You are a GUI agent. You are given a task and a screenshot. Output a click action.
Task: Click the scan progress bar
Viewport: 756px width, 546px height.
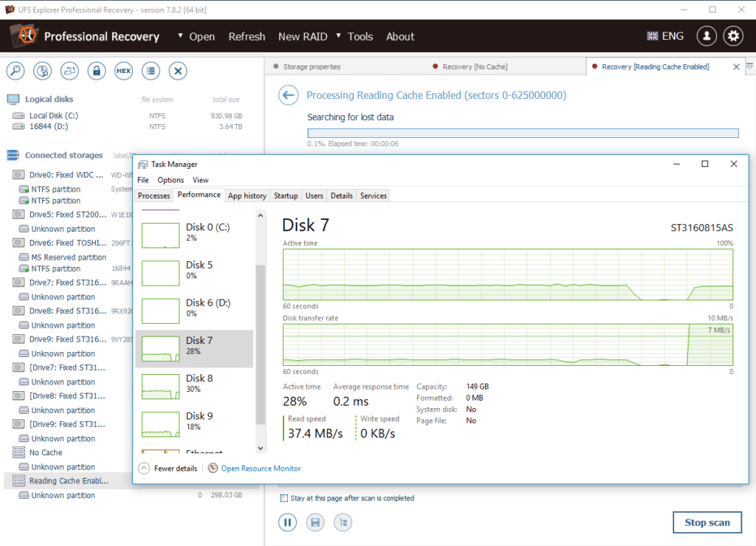(523, 133)
